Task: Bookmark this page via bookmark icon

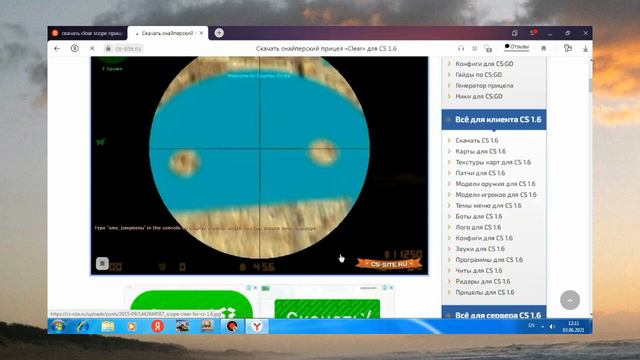Action: (x=544, y=48)
